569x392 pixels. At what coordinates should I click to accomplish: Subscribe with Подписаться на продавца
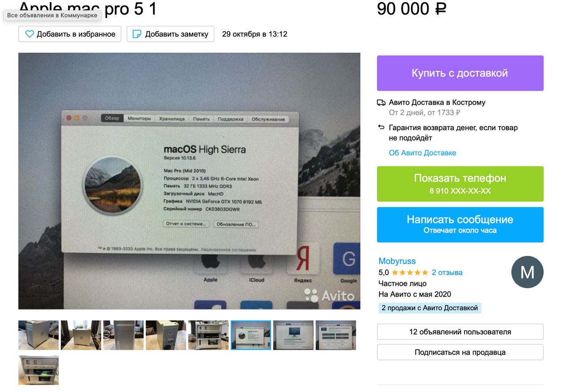pyautogui.click(x=460, y=352)
